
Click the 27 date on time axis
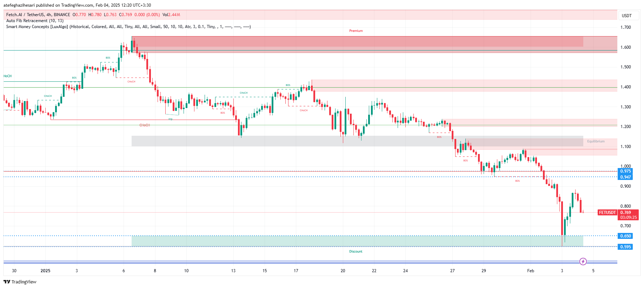452,271
